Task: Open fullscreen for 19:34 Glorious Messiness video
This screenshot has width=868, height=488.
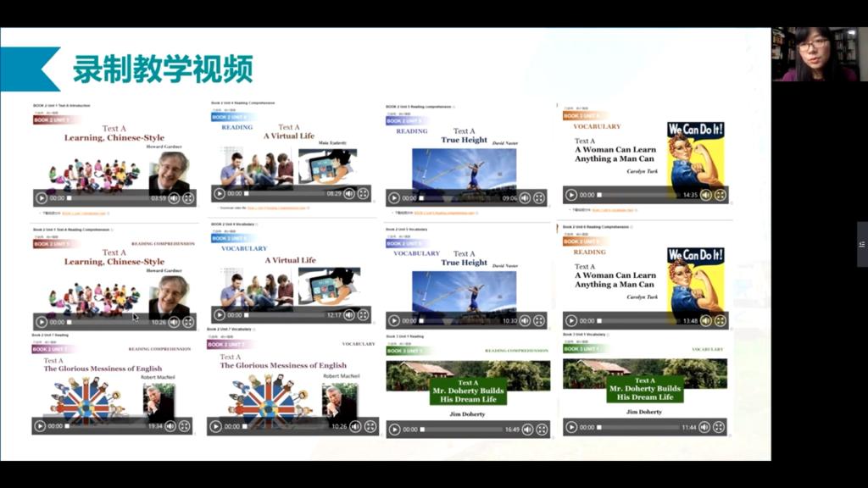Action: click(184, 426)
